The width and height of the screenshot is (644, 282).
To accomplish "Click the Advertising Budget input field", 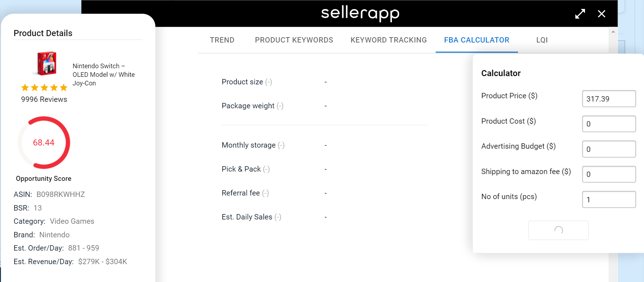I will pos(609,149).
